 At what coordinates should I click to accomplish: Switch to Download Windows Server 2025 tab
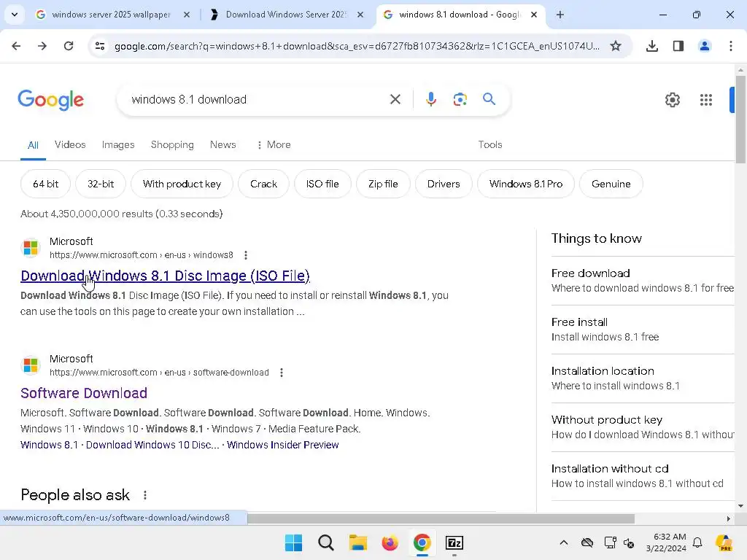coord(286,15)
